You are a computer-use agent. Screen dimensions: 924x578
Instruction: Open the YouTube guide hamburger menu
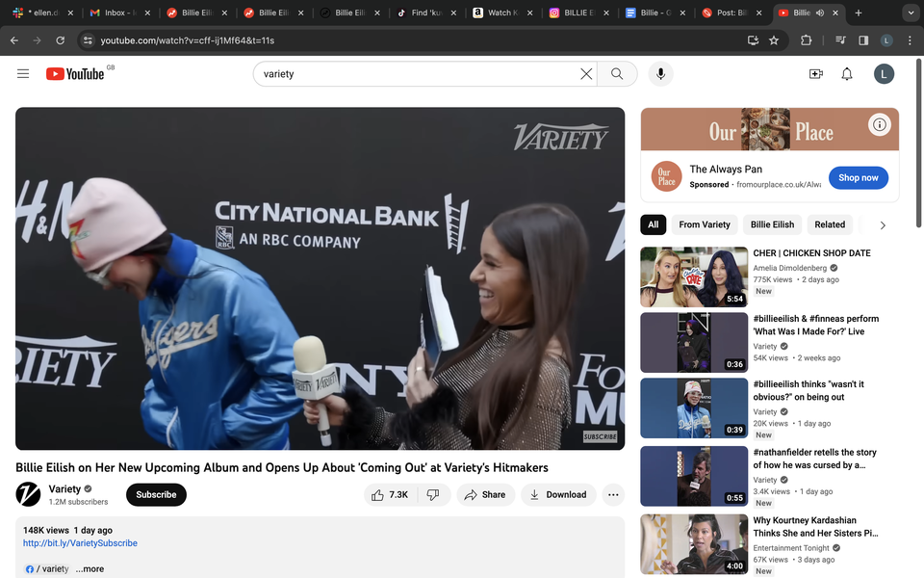[x=23, y=74]
